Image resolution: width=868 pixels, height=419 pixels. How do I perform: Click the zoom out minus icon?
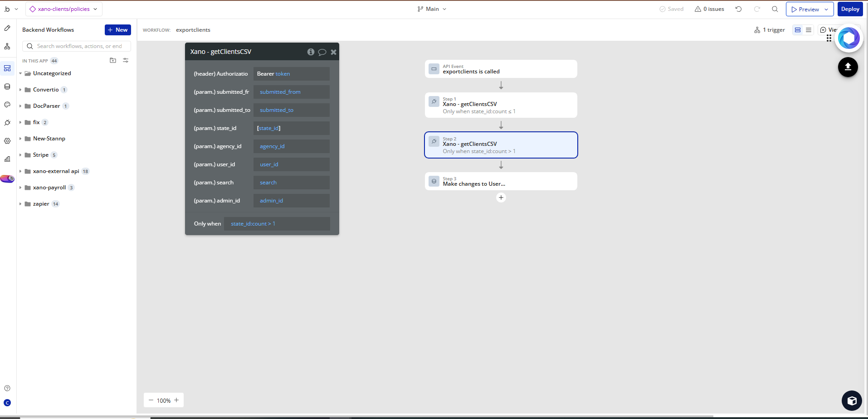click(x=151, y=400)
